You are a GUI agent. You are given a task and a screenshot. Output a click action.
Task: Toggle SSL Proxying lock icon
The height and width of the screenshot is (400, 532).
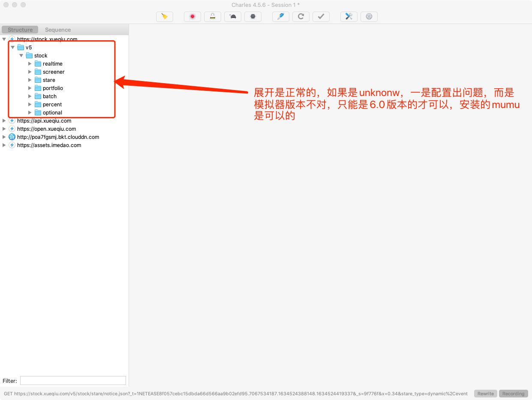click(213, 17)
